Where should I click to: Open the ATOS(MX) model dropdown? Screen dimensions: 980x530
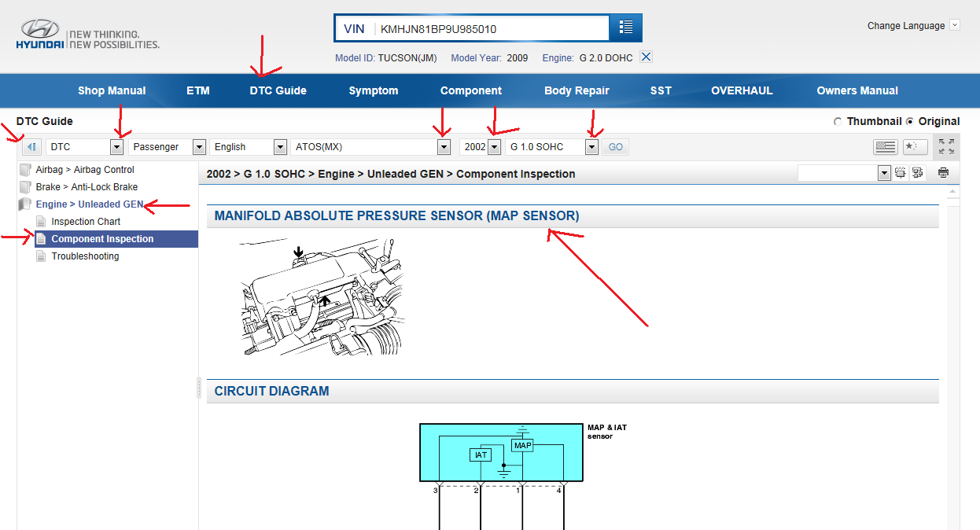coord(444,147)
